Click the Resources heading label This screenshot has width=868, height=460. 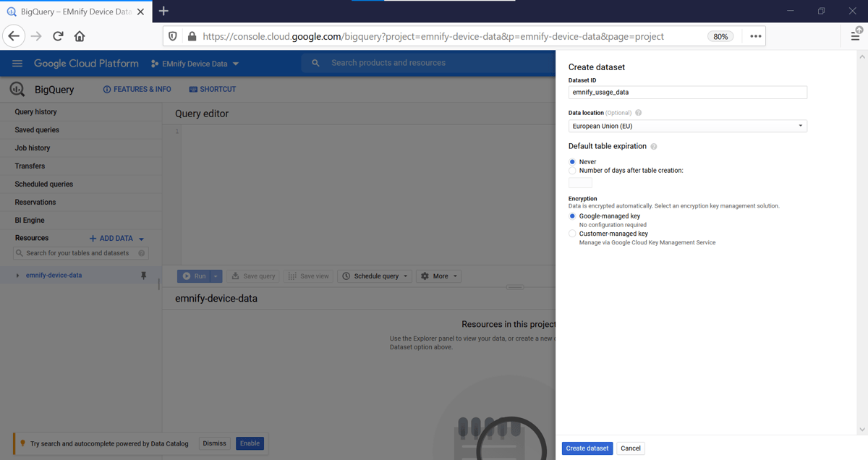32,238
